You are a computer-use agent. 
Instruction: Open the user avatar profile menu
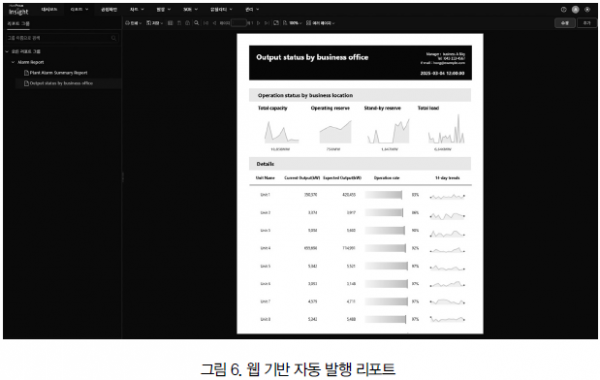pos(575,10)
